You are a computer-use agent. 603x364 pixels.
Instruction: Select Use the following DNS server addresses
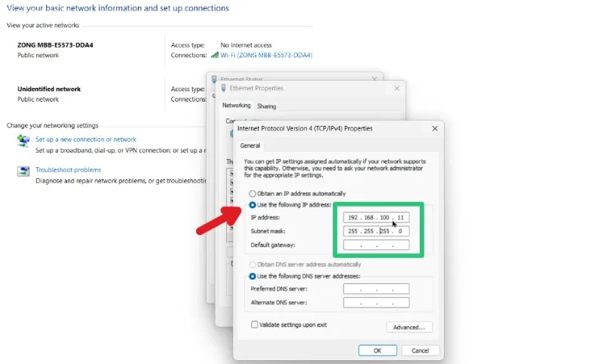pos(253,277)
